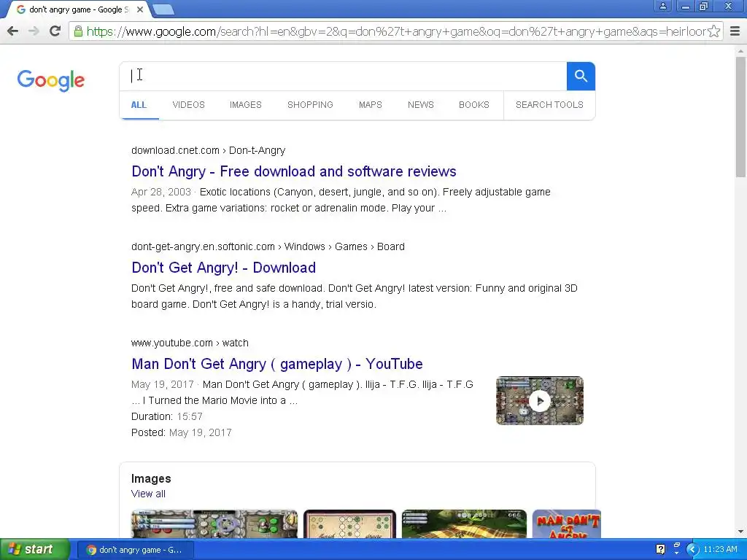Switch to the ALL results tab
This screenshot has height=560, width=747.
pyautogui.click(x=139, y=105)
